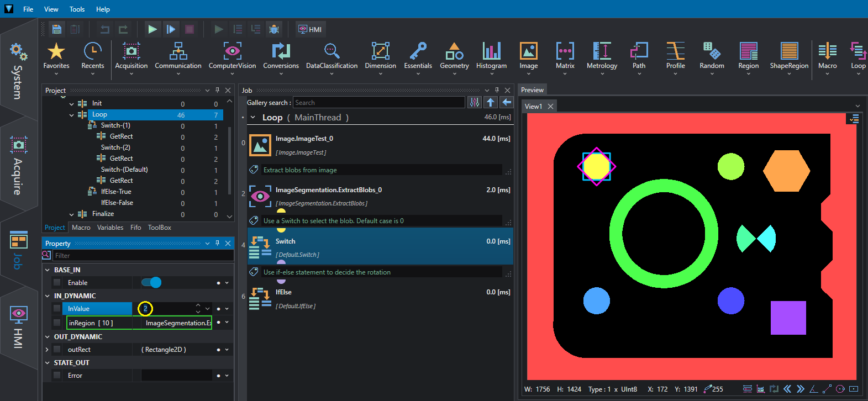
Task: Select the Metrology tool category
Action: (x=602, y=56)
